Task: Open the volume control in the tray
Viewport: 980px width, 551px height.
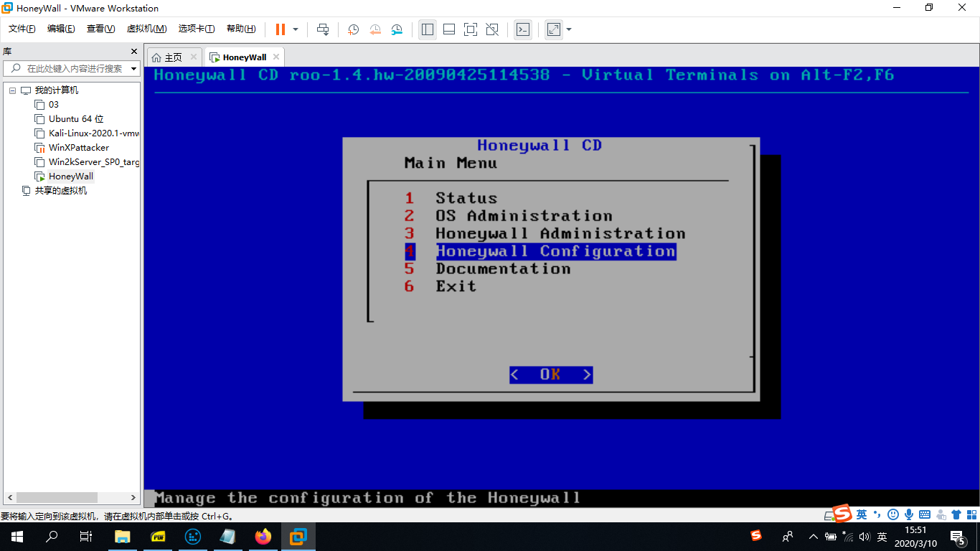Action: pos(864,537)
